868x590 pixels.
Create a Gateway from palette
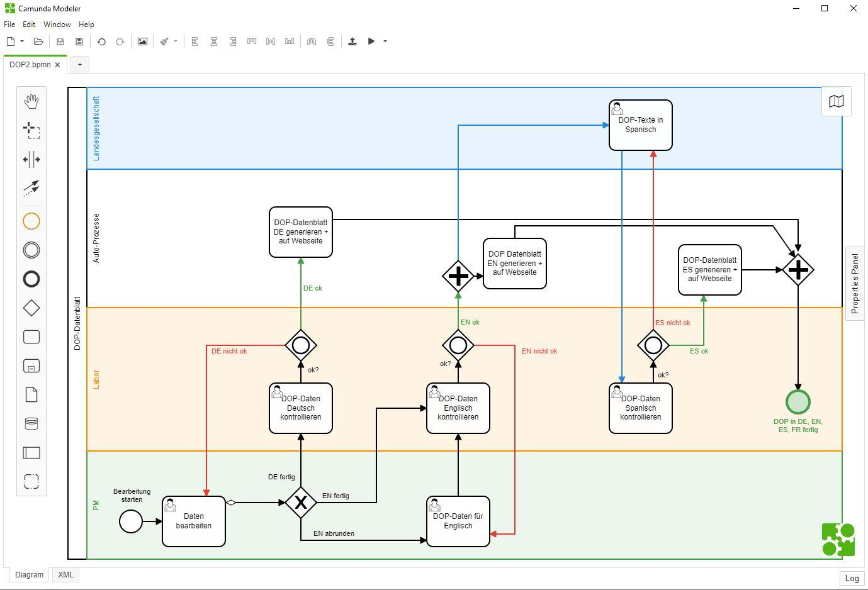(x=31, y=308)
